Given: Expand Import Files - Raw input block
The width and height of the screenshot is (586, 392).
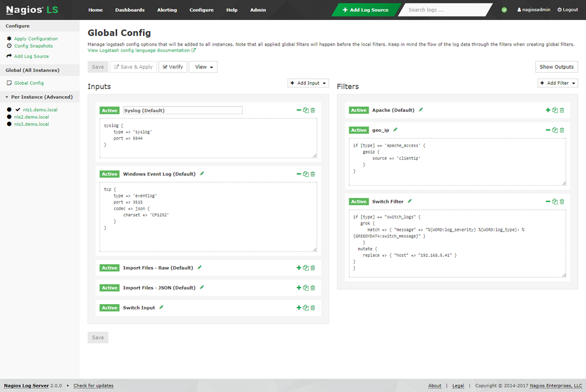Looking at the screenshot, I should 299,268.
